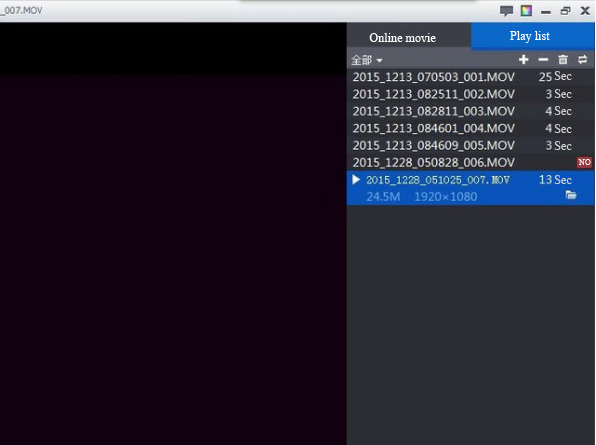Select the playing 2015_1228_051025_007.MOV entry
Image resolution: width=596 pixels, height=445 pixels.
coord(471,188)
